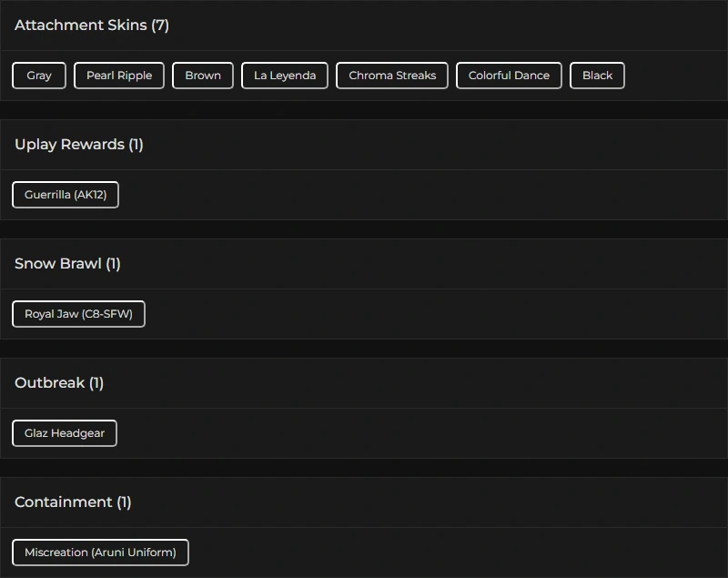
Task: Toggle the Containment (1) section header
Action: pos(73,502)
